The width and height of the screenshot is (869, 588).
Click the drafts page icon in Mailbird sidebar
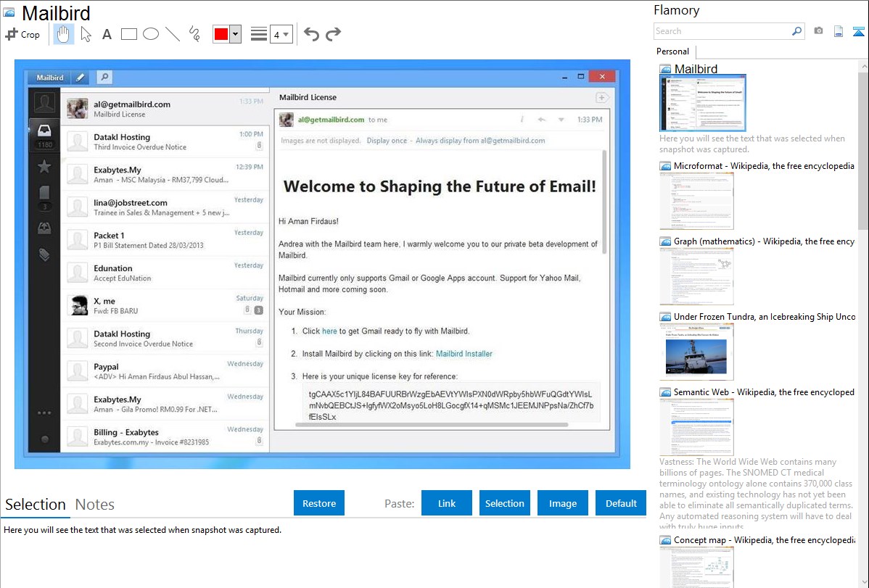pyautogui.click(x=44, y=192)
